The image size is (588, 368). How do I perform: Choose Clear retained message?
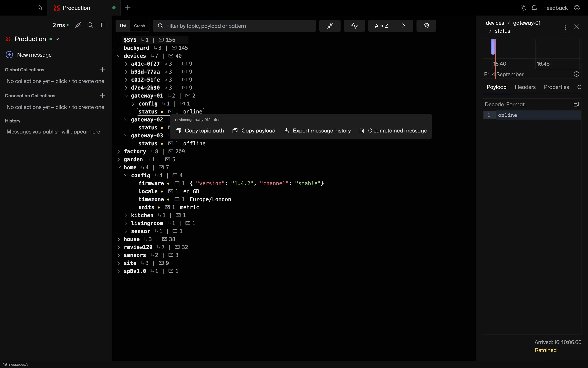393,131
